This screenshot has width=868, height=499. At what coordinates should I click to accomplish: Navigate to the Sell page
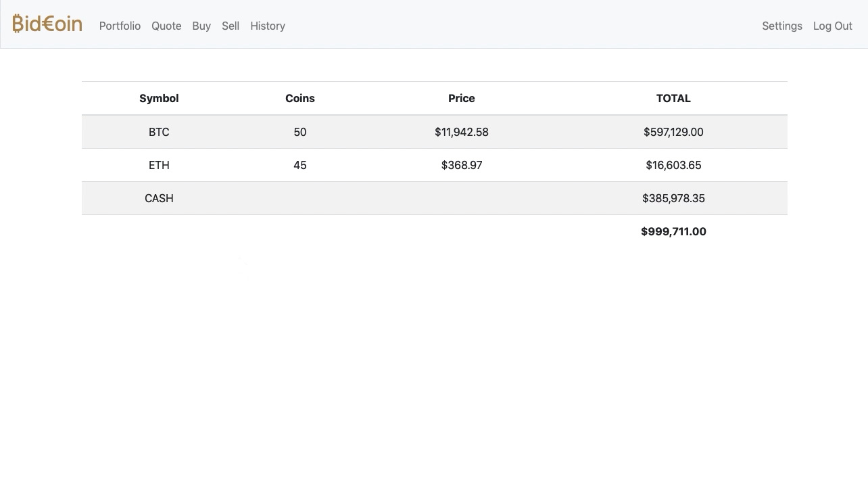[231, 26]
